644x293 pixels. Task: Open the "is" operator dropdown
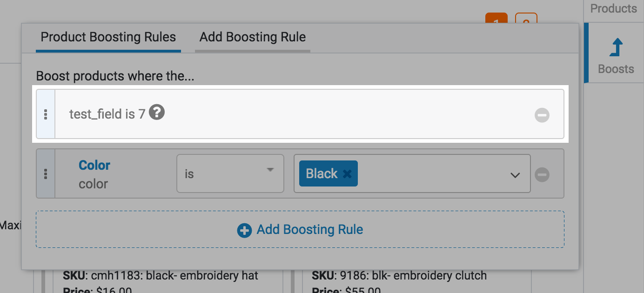pyautogui.click(x=230, y=173)
